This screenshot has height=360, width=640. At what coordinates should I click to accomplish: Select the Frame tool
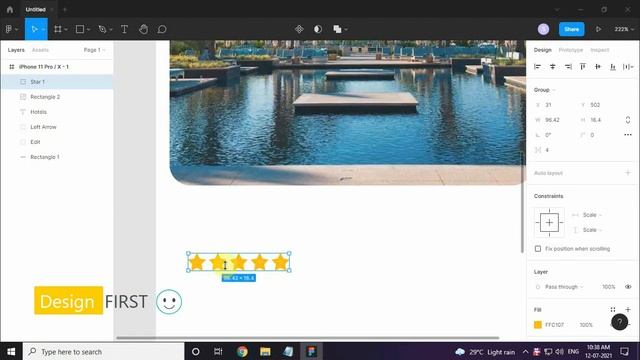click(58, 29)
